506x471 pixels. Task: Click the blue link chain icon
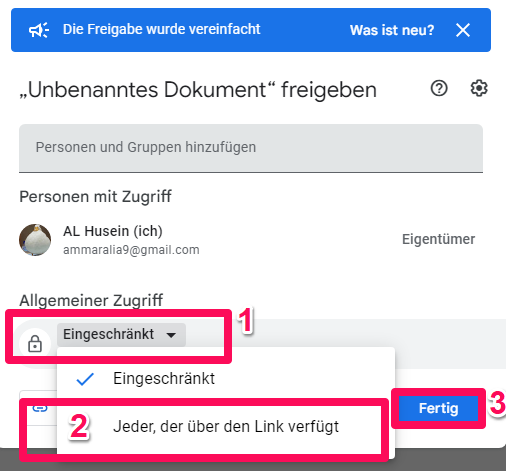(x=40, y=408)
